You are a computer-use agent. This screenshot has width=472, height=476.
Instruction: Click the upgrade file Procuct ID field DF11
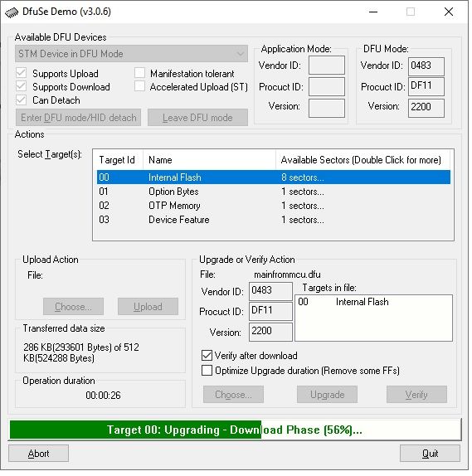(270, 312)
